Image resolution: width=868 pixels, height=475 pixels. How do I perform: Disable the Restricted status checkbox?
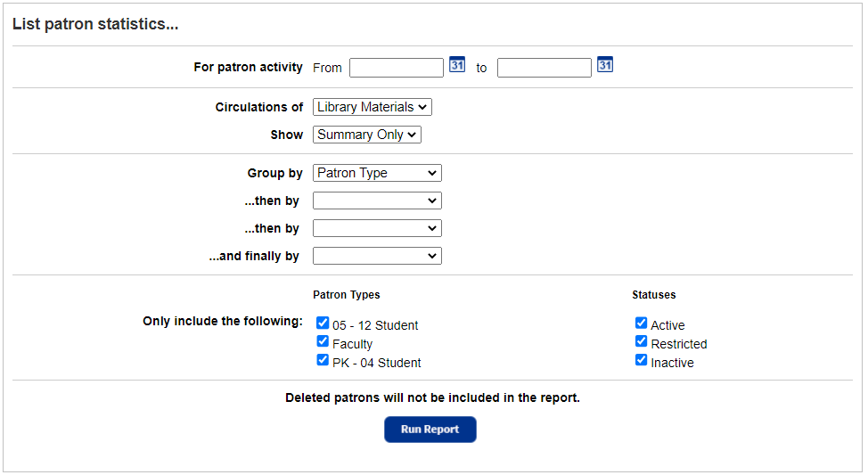pos(641,342)
